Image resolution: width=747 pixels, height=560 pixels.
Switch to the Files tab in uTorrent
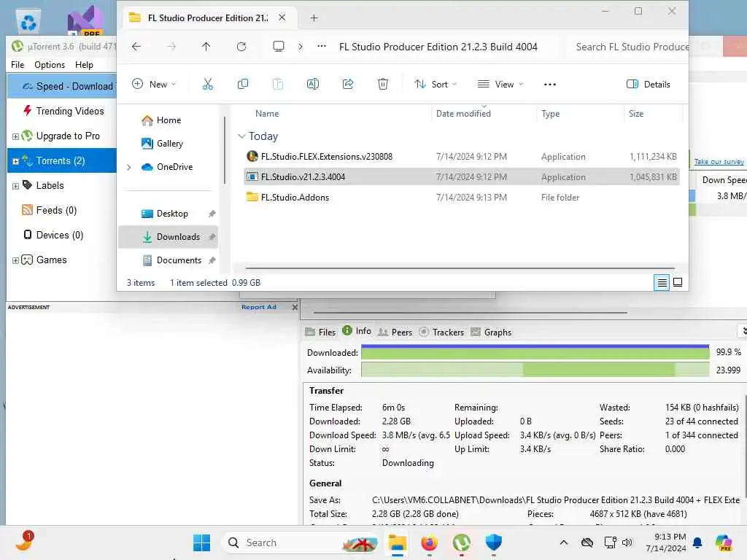pos(321,332)
